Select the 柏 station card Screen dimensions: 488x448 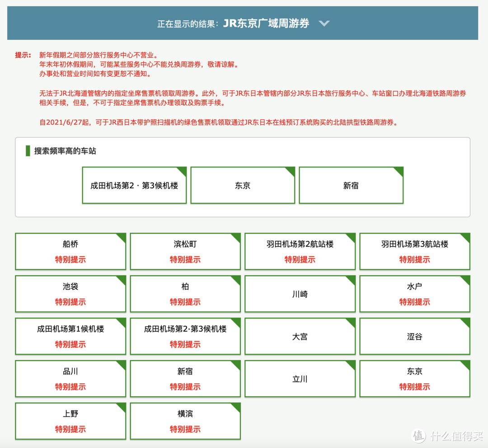[x=185, y=294]
